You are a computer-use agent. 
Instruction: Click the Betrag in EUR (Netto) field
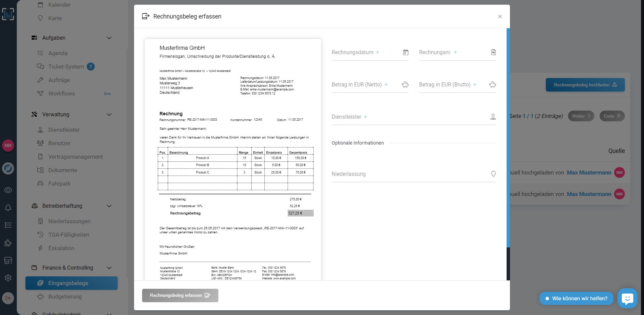[x=370, y=85]
